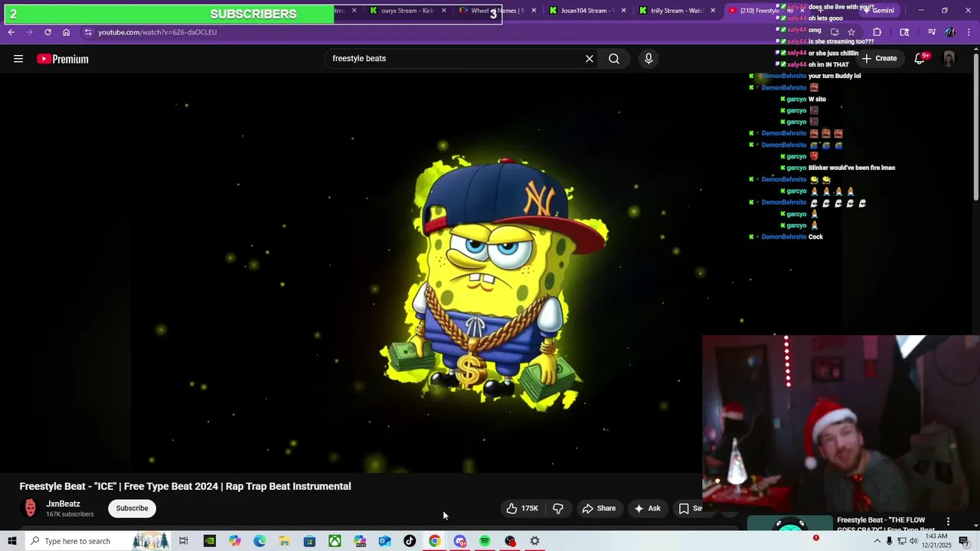Image resolution: width=980 pixels, height=551 pixels.
Task: Open Task View on taskbar
Action: [x=184, y=541]
